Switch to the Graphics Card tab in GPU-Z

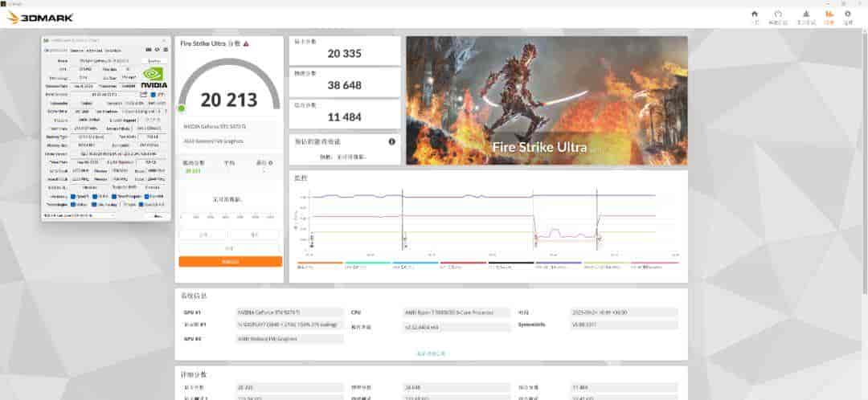[56, 51]
